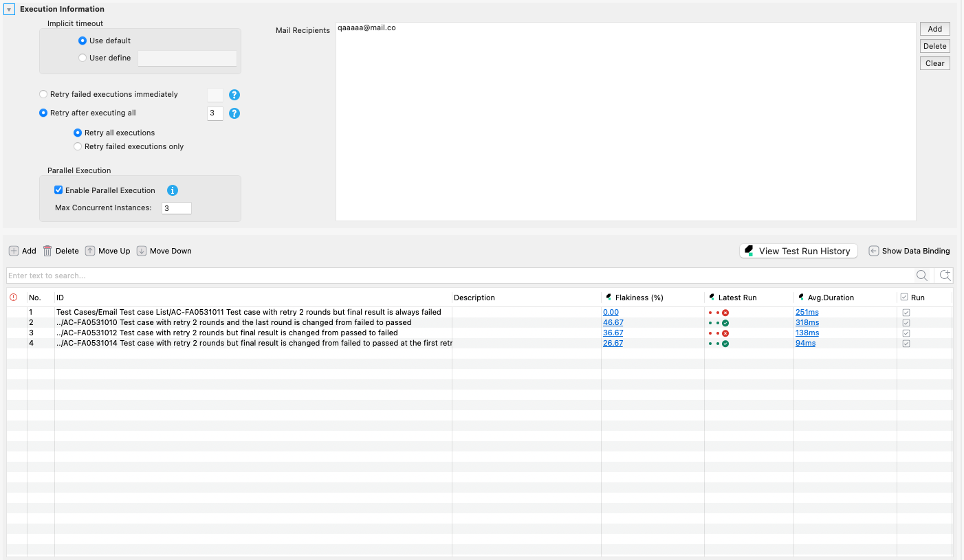964x560 pixels.
Task: Toggle Enable Parallel Execution checkbox
Action: [58, 190]
